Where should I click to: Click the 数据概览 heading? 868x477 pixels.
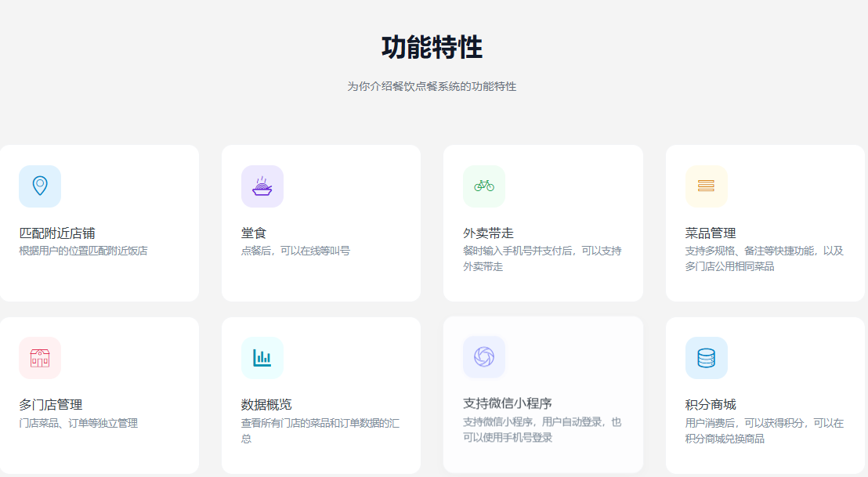(x=266, y=404)
